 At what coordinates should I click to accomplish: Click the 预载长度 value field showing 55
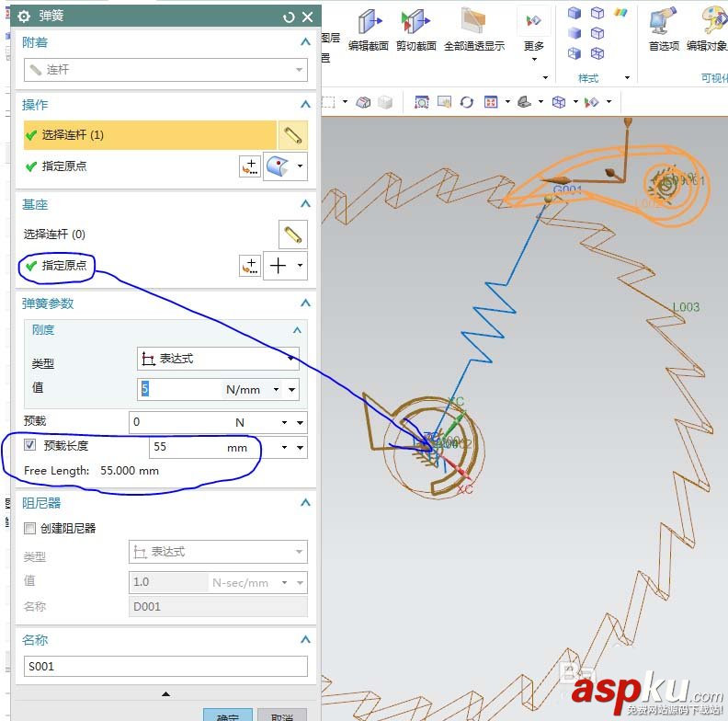pyautogui.click(x=186, y=447)
